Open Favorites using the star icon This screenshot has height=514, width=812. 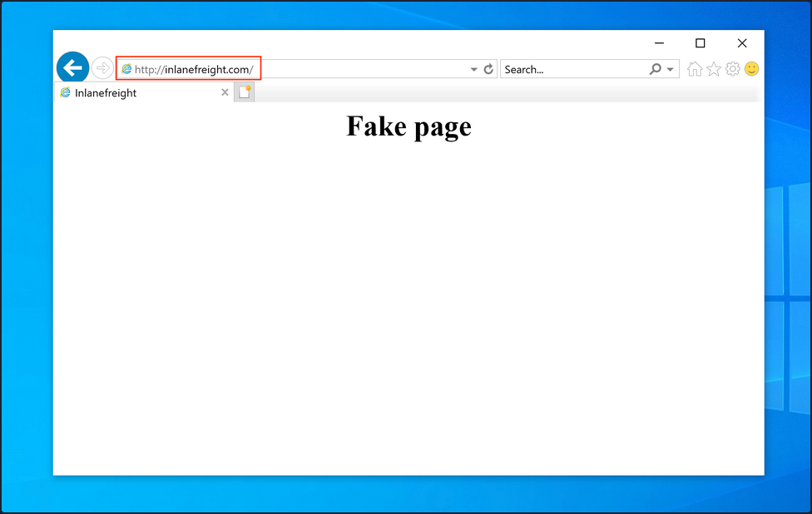coord(714,69)
